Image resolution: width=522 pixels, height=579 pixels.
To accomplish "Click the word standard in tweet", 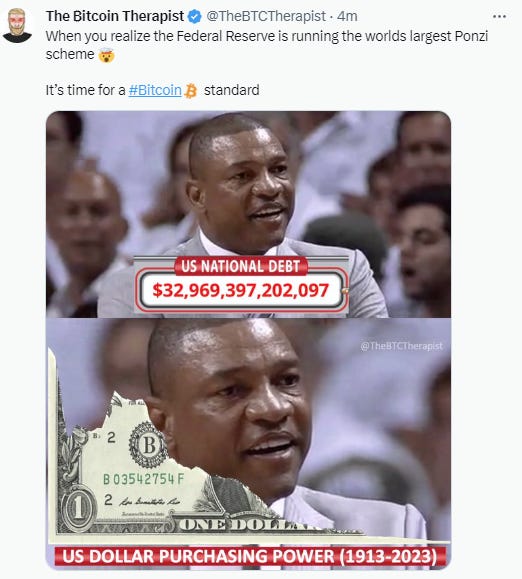I will coord(231,90).
